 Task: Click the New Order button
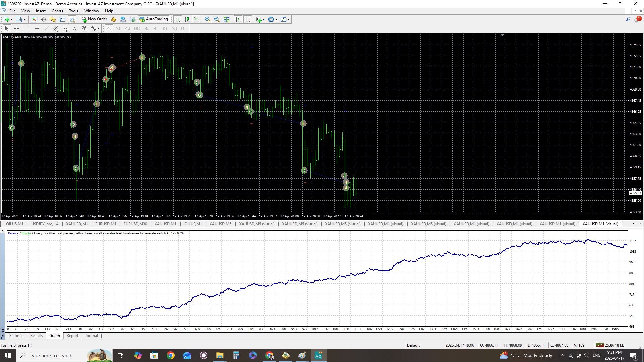coord(94,19)
